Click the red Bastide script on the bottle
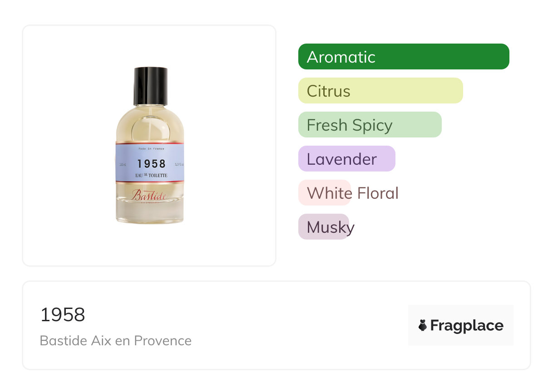This screenshot has width=553, height=392. click(149, 195)
